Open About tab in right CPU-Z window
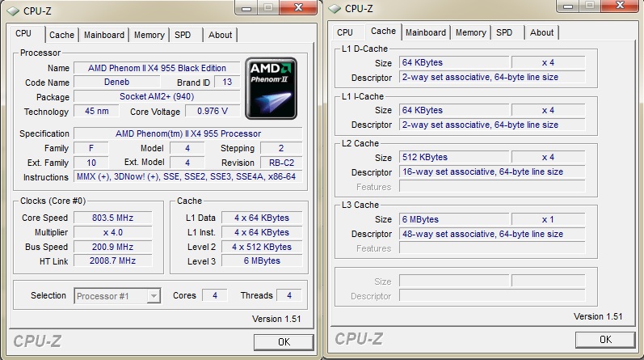 pos(541,32)
